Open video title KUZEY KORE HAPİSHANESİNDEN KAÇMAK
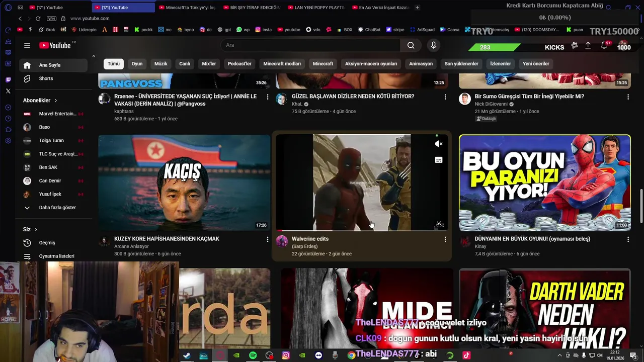The image size is (644, 362). (x=167, y=239)
